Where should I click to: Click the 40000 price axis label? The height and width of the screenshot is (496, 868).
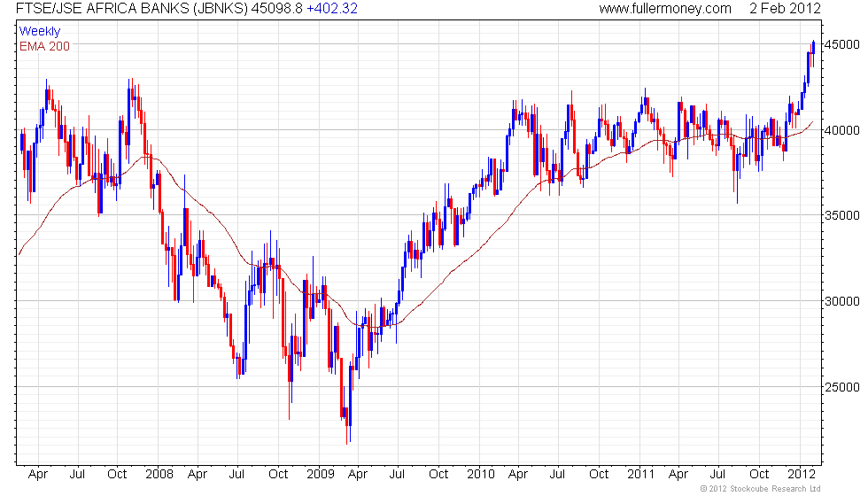(841, 130)
